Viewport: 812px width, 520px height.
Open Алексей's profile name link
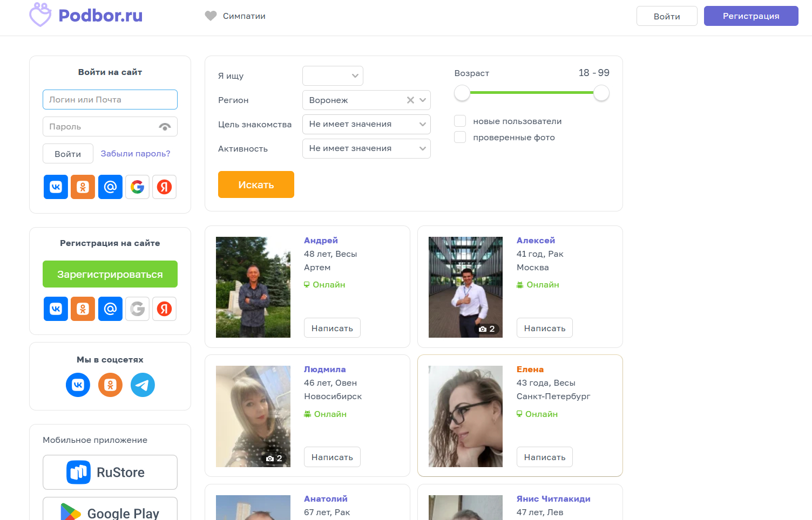(536, 241)
